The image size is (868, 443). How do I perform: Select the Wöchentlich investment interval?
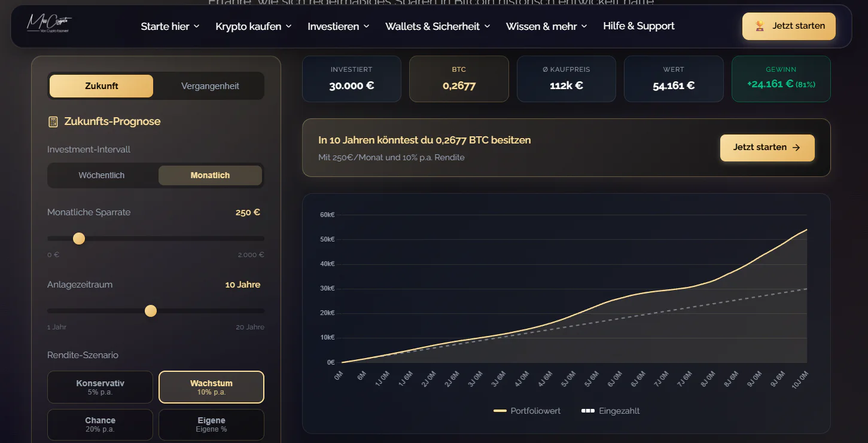[x=102, y=176]
